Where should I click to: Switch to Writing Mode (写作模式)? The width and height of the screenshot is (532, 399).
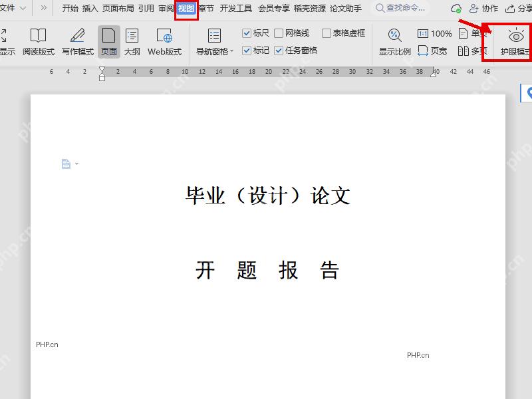point(78,42)
